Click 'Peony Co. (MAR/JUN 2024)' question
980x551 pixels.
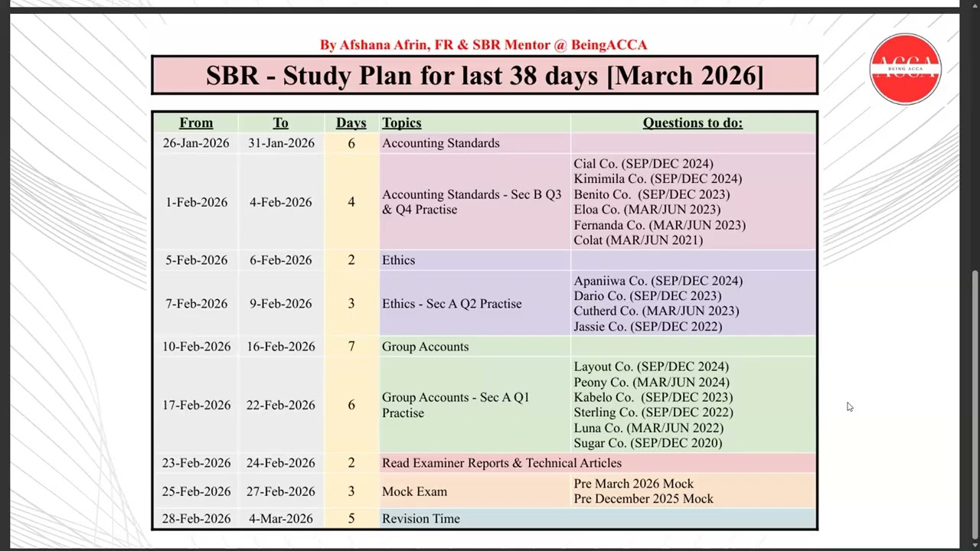(x=652, y=382)
